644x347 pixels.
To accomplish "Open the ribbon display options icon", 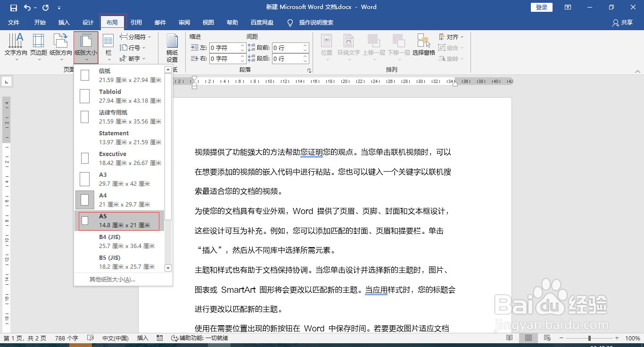I will tap(568, 7).
